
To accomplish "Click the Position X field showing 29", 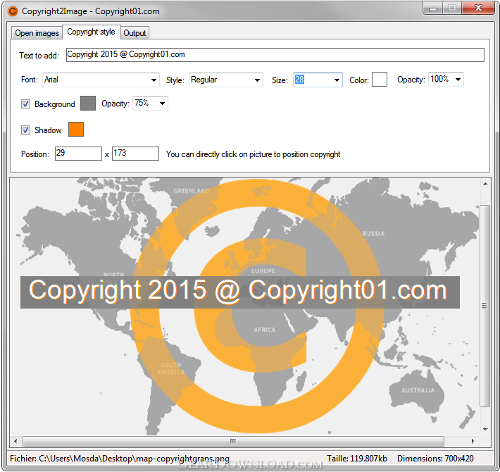I will pyautogui.click(x=78, y=153).
